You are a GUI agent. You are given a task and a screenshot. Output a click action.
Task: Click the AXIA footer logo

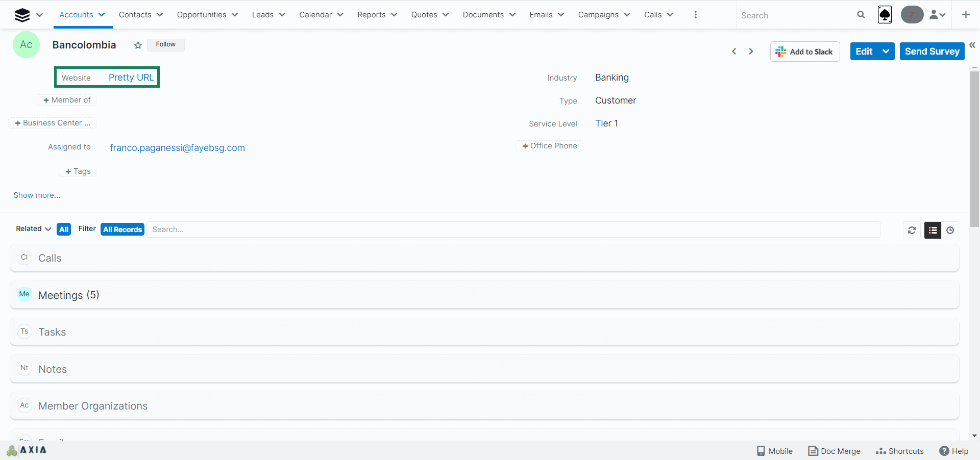(x=27, y=450)
